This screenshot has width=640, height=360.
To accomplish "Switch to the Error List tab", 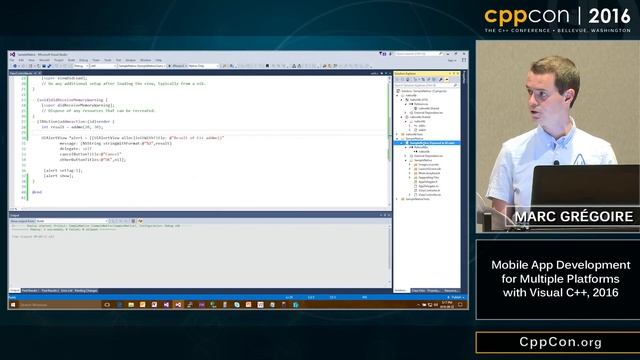I will tap(66, 291).
